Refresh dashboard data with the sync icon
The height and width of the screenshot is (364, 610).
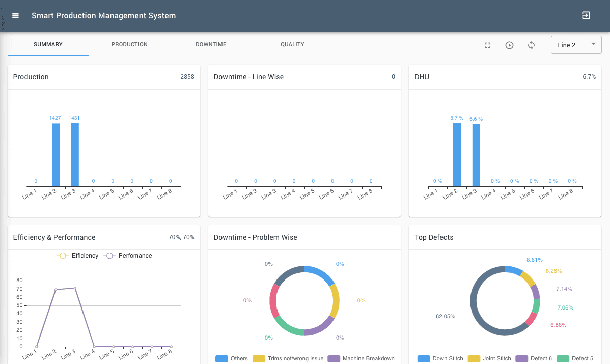(531, 45)
